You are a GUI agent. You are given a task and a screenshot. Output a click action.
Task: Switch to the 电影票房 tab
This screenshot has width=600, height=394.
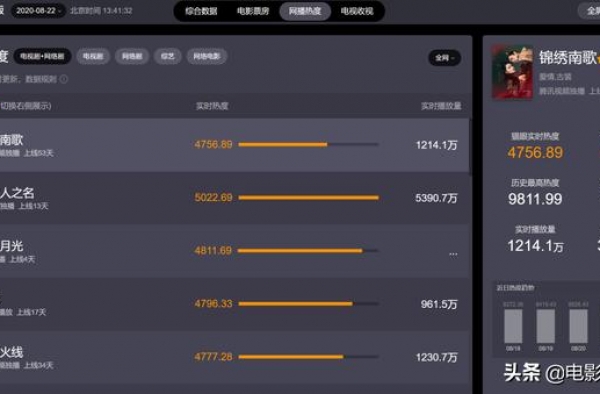[x=253, y=11]
